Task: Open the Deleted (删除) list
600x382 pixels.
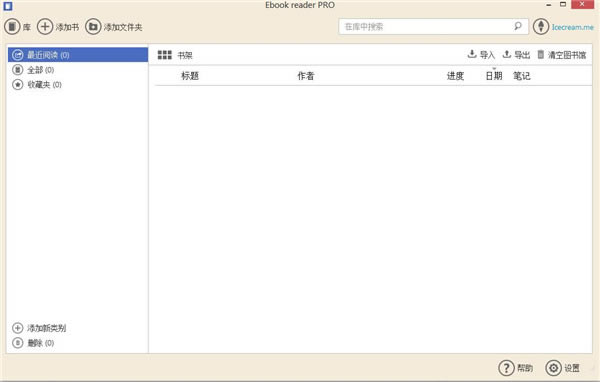Action: click(33, 343)
